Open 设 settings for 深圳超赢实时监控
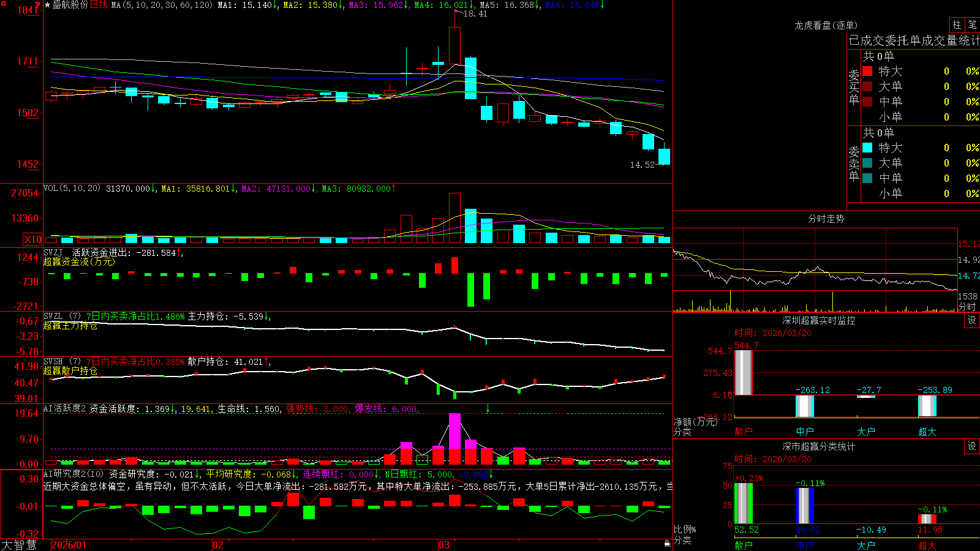Image resolution: width=980 pixels, height=551 pixels. coord(972,320)
